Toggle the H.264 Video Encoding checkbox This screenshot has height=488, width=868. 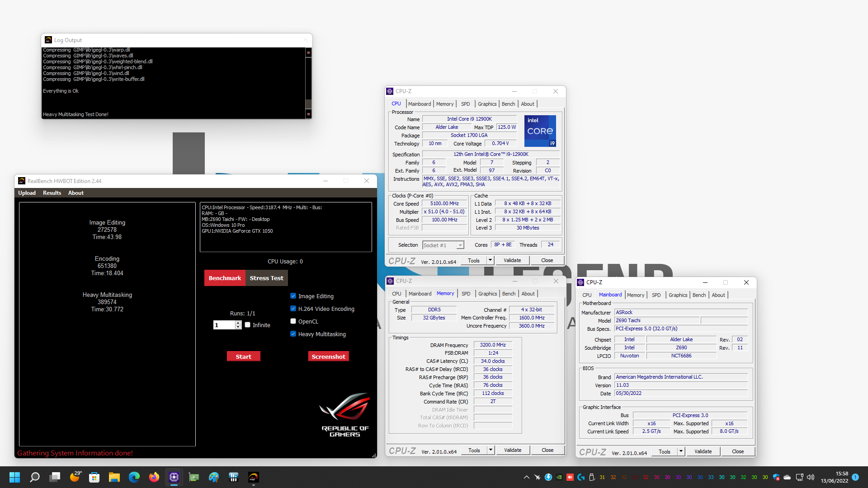click(293, 309)
